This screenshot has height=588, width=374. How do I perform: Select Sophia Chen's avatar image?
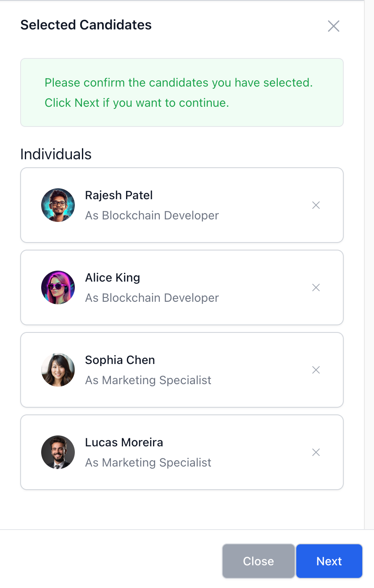[58, 370]
